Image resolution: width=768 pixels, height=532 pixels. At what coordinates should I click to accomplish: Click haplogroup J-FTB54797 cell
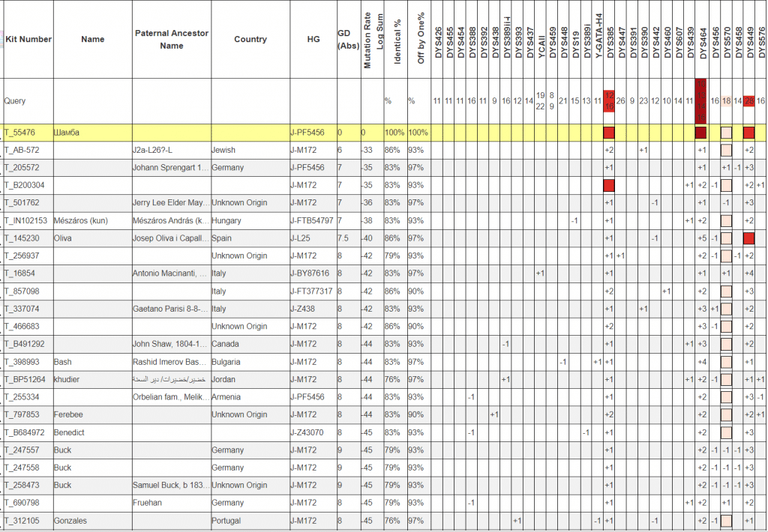point(313,220)
